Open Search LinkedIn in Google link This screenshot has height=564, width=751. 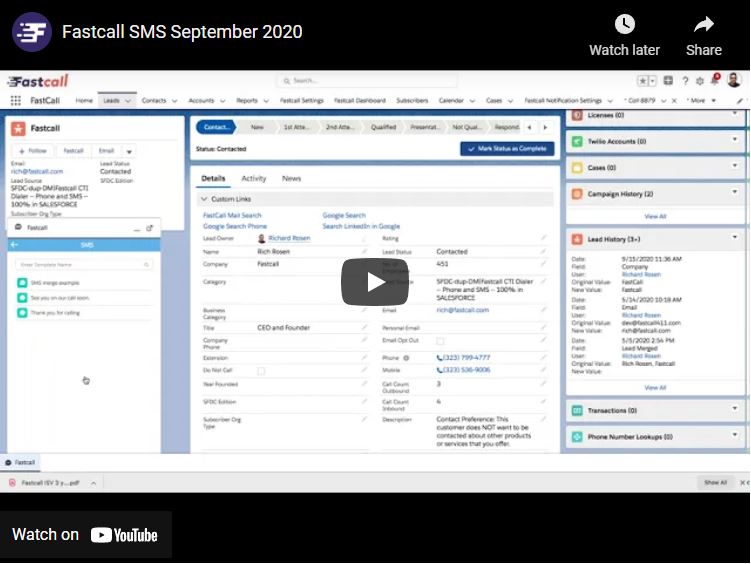[361, 226]
